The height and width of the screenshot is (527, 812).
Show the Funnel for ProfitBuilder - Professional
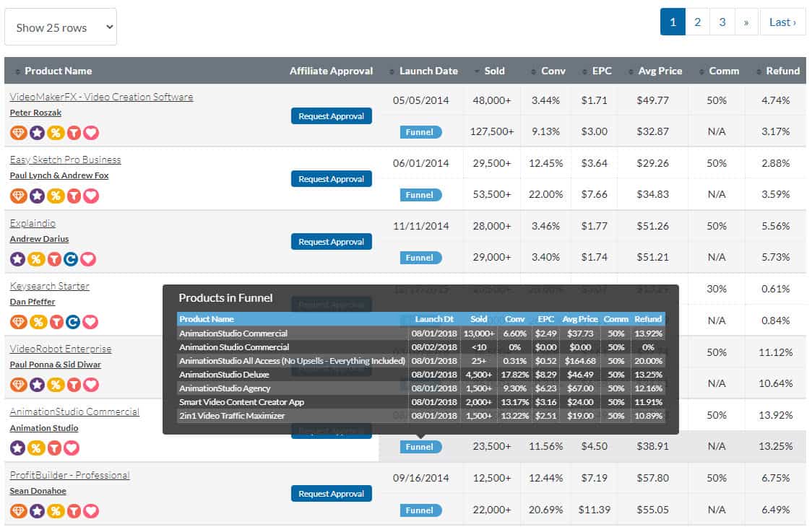tap(420, 510)
